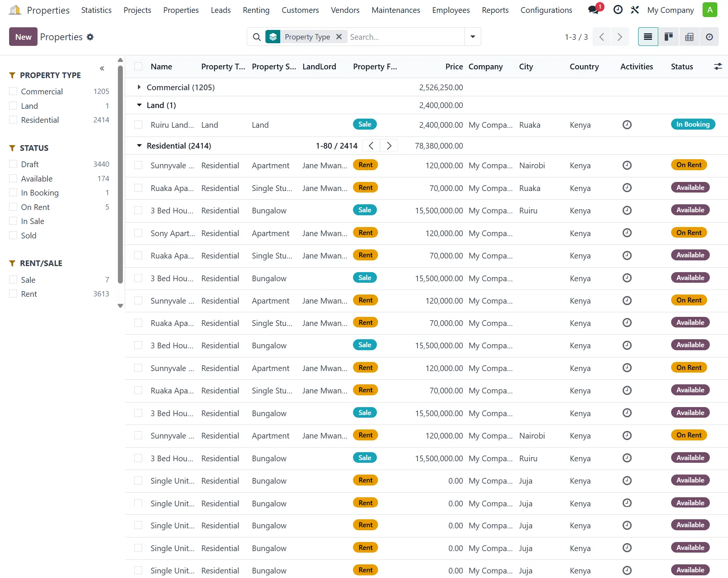
Task: Switch to activity view
Action: (709, 37)
